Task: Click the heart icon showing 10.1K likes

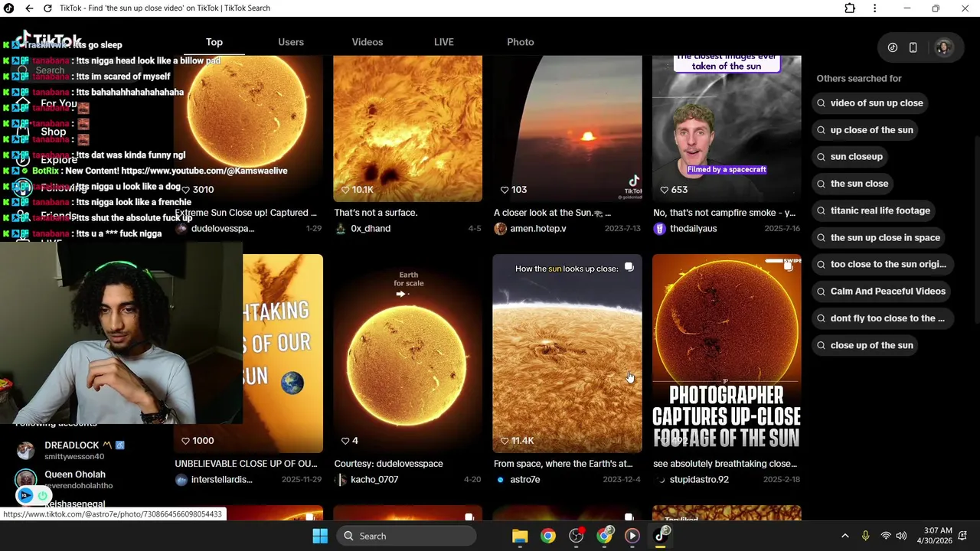Action: pos(345,190)
